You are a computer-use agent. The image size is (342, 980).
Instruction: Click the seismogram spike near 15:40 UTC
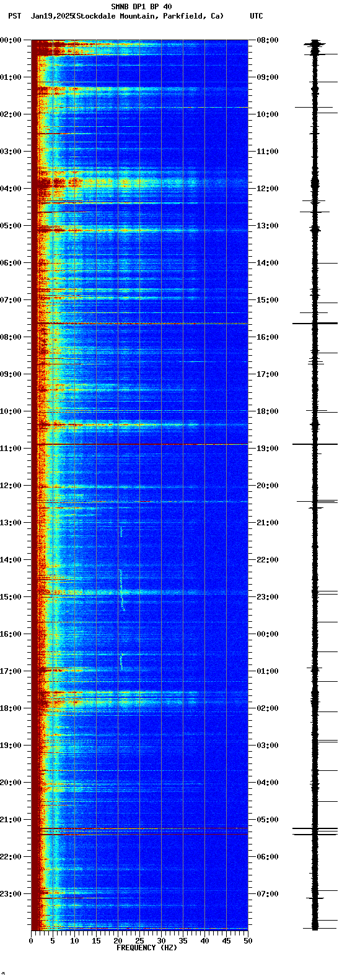point(315,324)
